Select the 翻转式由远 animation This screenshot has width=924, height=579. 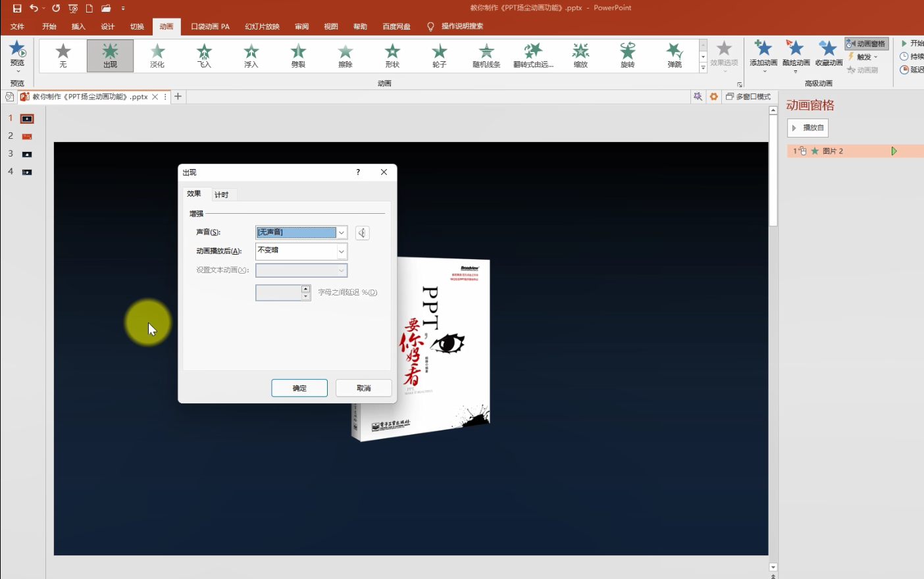[x=534, y=55]
